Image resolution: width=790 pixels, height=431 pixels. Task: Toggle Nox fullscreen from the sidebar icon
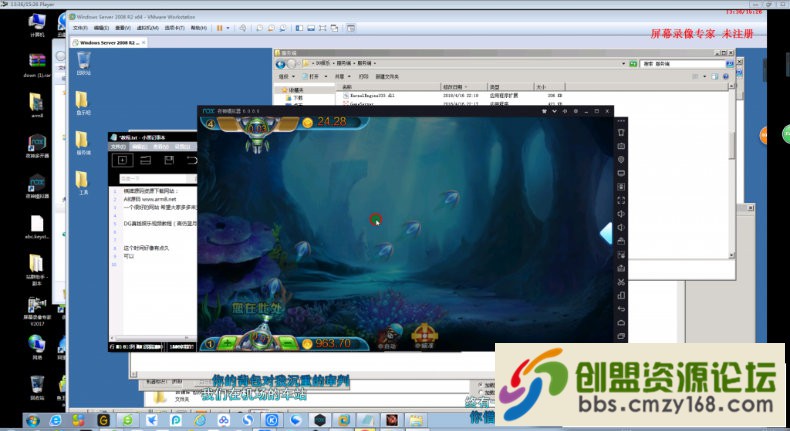[x=621, y=201]
